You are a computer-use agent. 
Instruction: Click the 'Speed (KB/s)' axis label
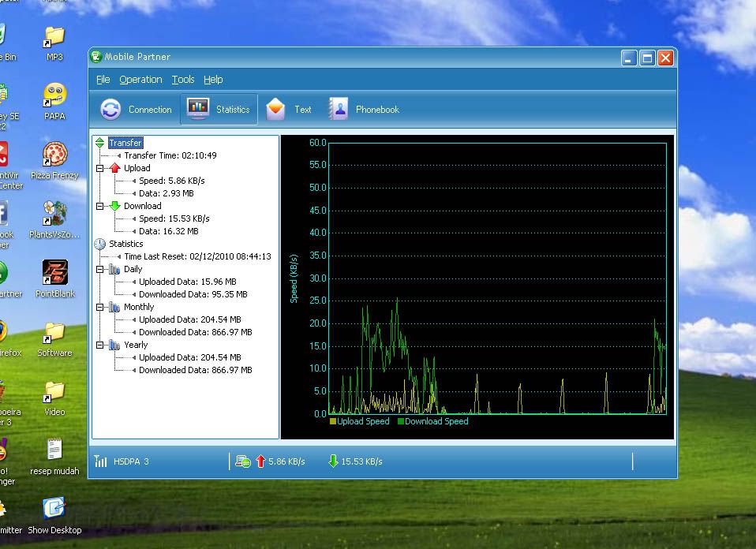click(x=294, y=278)
